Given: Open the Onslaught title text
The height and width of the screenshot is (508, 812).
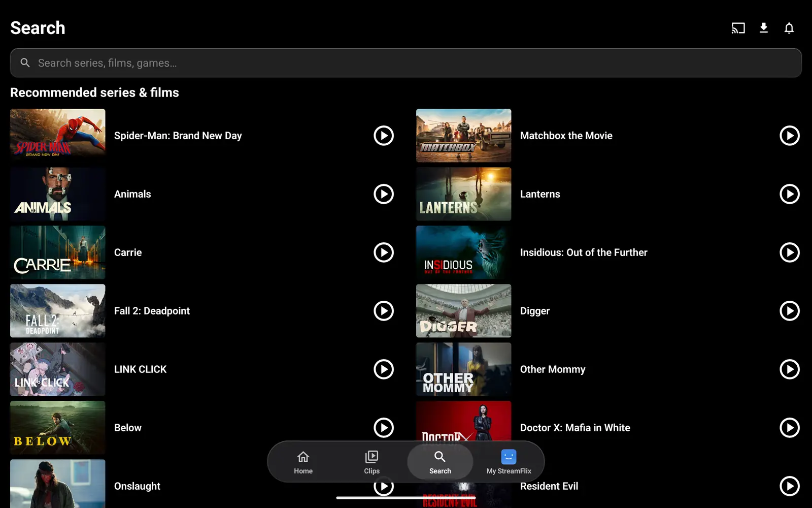Looking at the screenshot, I should (x=137, y=486).
